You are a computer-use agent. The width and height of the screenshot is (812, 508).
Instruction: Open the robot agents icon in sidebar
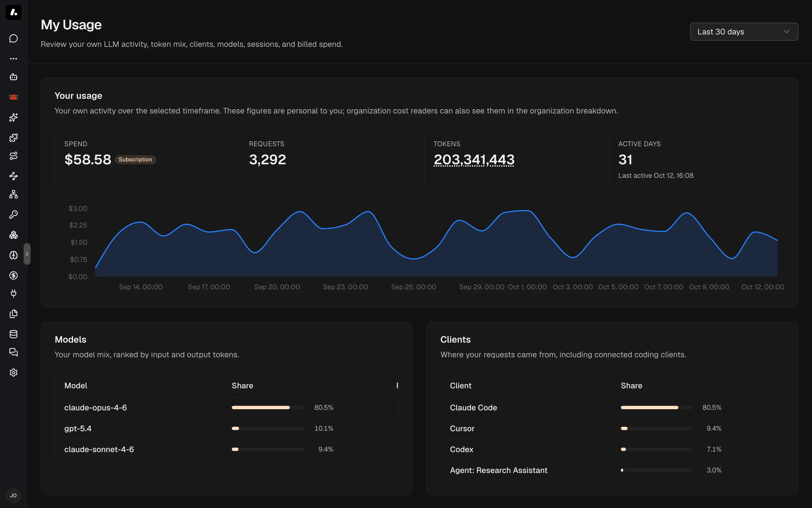click(x=14, y=77)
